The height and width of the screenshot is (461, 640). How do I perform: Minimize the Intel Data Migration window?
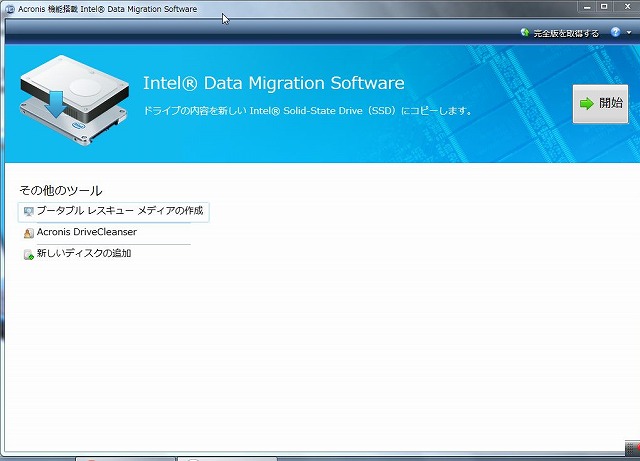coord(587,7)
